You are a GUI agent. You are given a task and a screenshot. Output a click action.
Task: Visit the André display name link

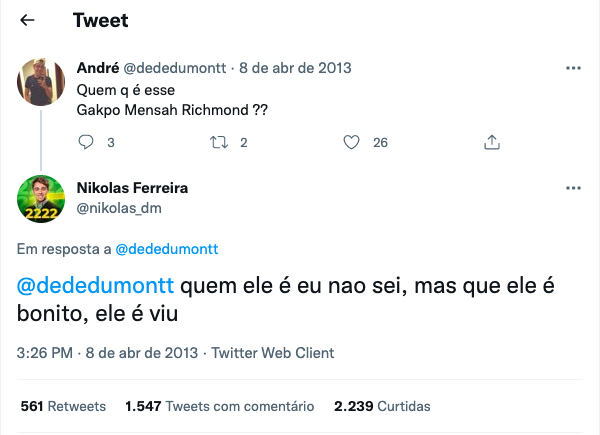(x=98, y=68)
